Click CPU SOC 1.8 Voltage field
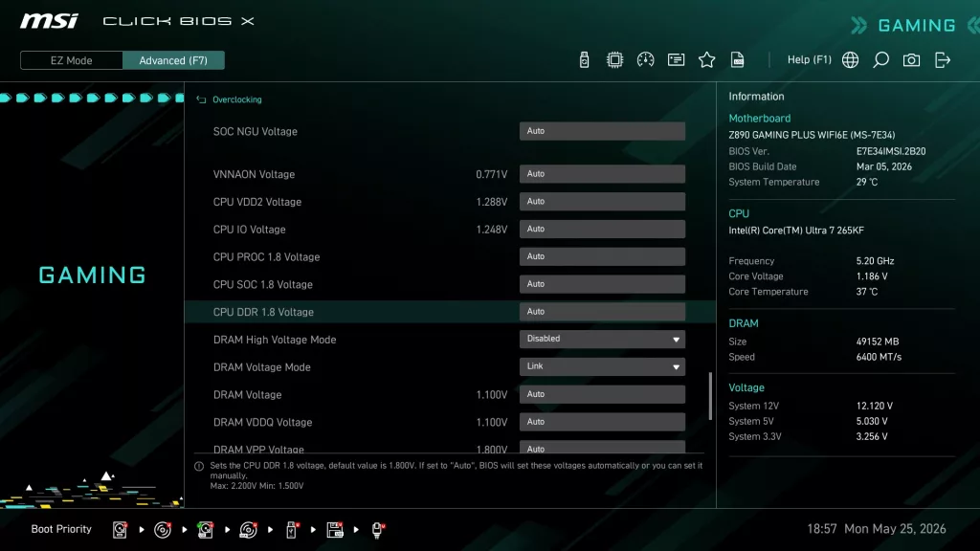980x551 pixels. click(602, 284)
